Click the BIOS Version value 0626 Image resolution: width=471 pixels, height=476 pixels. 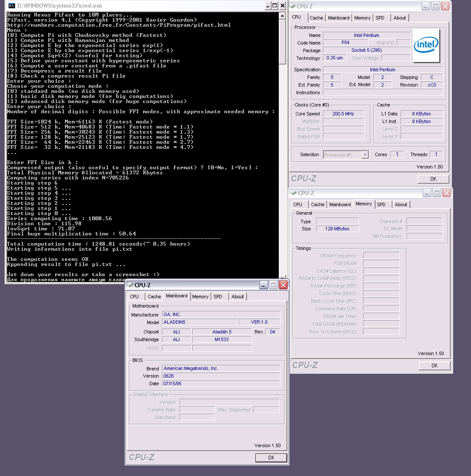(x=221, y=376)
